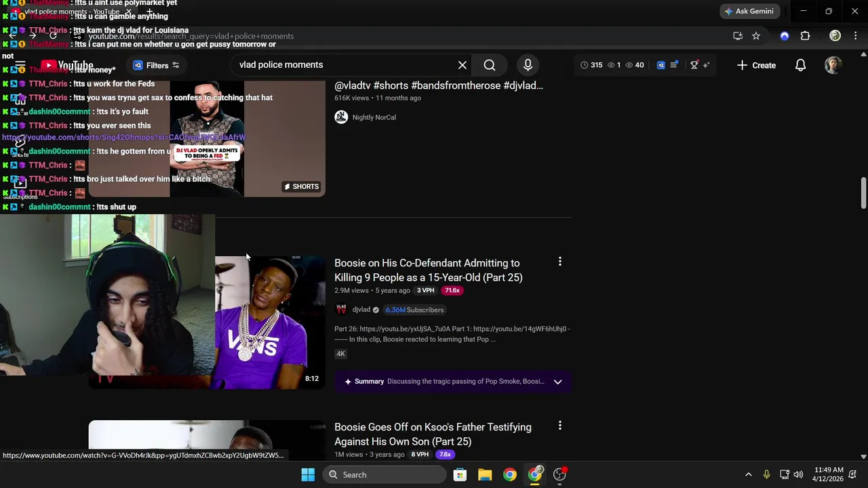Open the Chrome profile avatar
868x488 pixels.
835,36
